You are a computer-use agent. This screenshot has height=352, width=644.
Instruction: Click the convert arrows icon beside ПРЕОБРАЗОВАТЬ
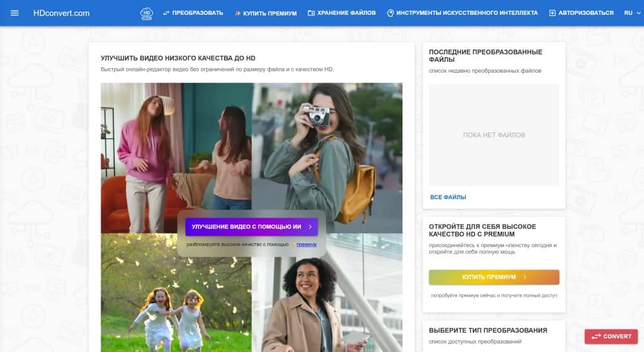166,13
